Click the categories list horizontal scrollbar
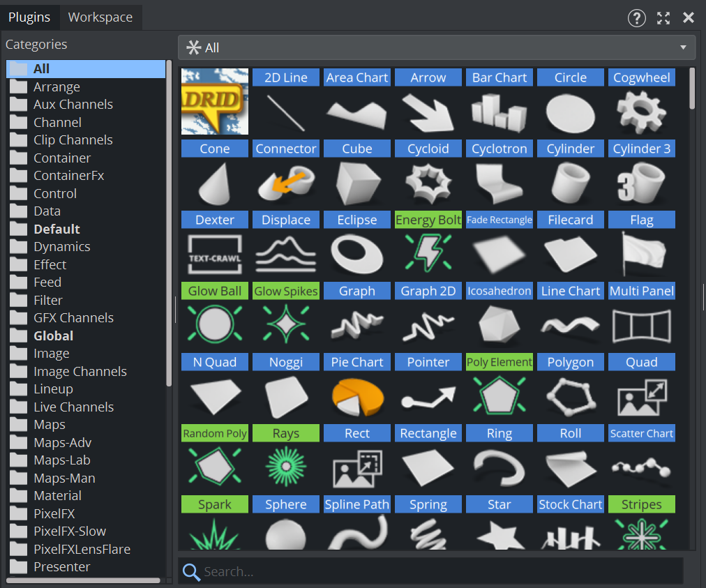Image resolution: width=706 pixels, height=588 pixels. coord(84,580)
